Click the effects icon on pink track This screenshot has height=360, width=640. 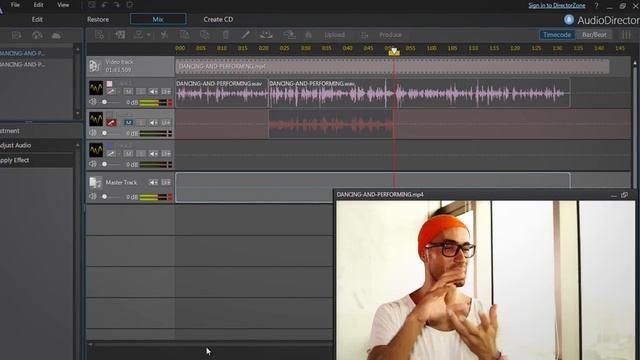(166, 91)
